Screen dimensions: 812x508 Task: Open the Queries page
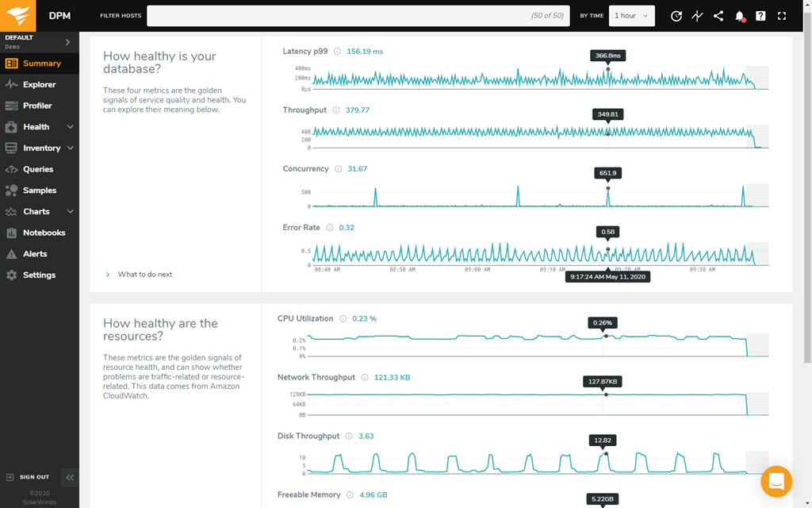[x=36, y=169]
